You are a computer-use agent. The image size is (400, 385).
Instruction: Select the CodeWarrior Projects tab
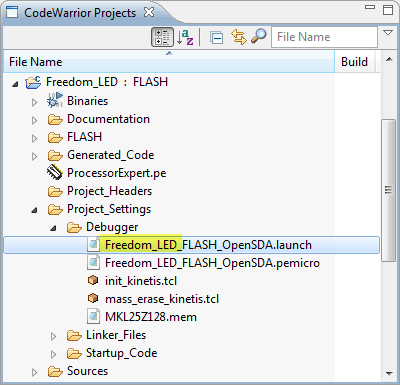(80, 13)
